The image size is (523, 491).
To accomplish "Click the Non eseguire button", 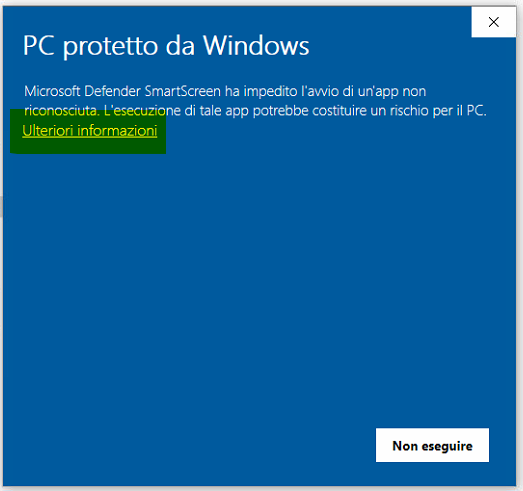I will (432, 445).
